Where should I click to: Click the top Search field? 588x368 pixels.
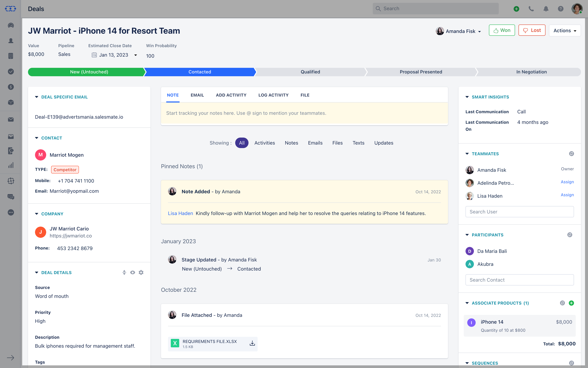click(x=436, y=9)
